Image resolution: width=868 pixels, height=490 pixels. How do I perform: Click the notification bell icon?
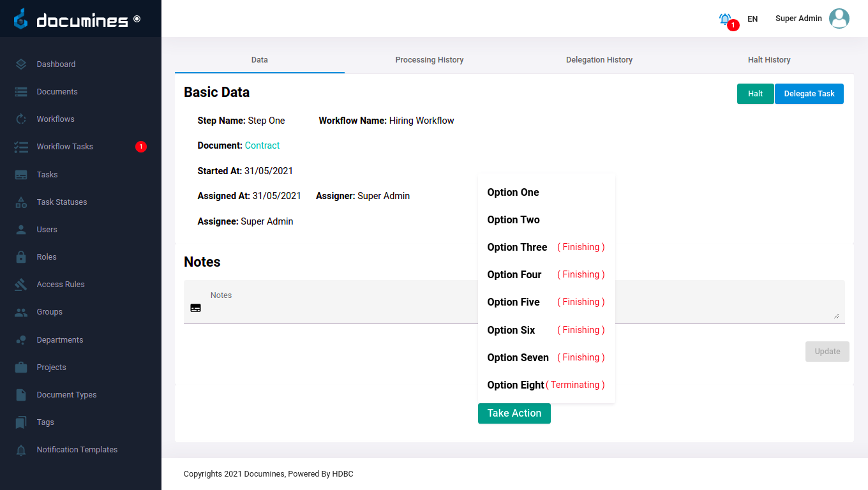(725, 19)
